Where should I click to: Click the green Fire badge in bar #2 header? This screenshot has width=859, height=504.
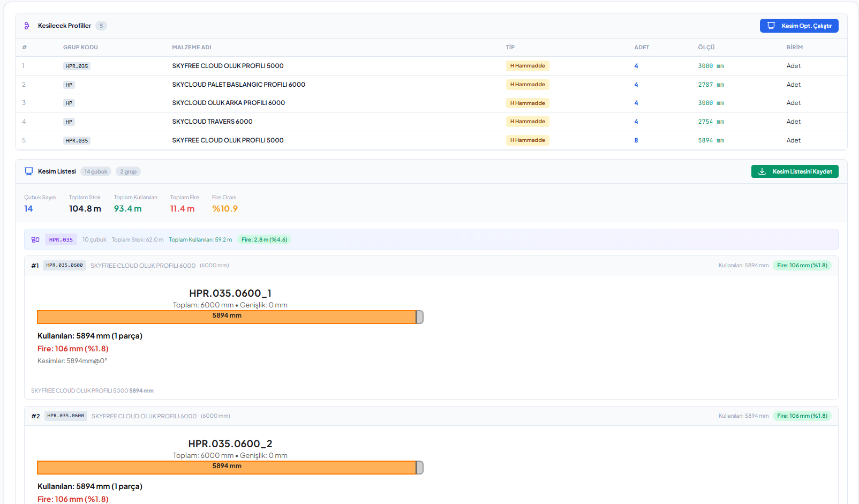coord(802,416)
